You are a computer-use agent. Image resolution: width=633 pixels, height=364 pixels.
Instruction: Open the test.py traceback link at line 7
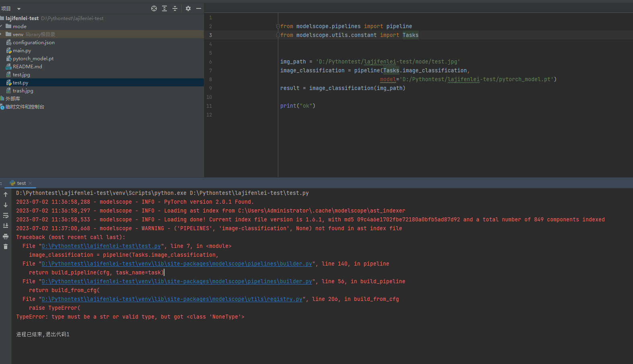coord(101,246)
